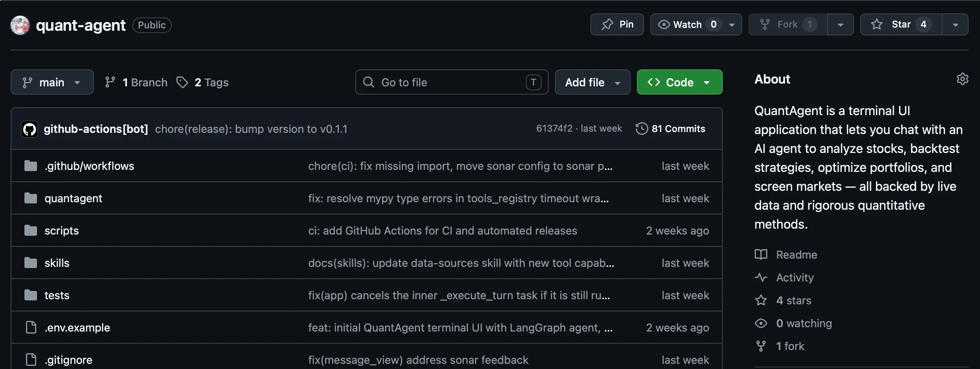Click the file icon beside .env.example
The width and height of the screenshot is (980, 369).
coord(31,328)
